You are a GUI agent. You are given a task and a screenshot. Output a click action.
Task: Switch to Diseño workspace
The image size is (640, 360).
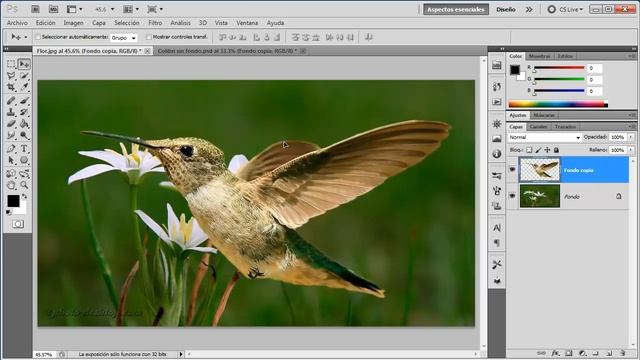[x=506, y=9]
